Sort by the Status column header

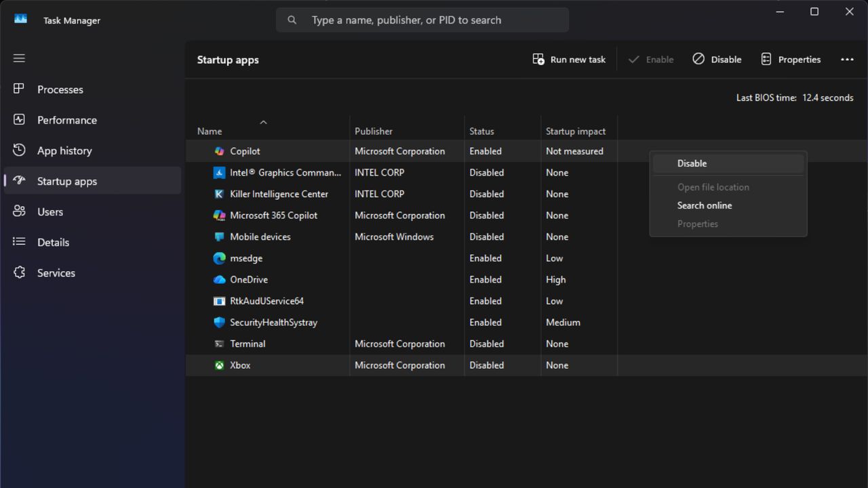(481, 131)
